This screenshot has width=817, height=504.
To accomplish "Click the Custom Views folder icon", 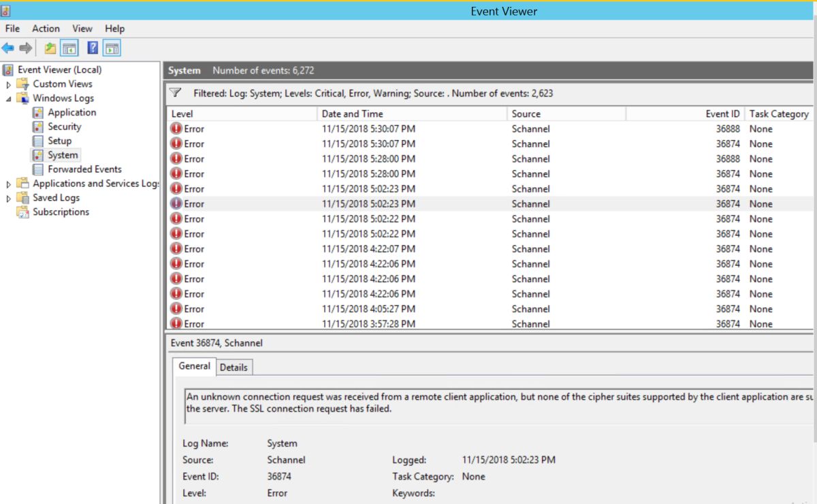I will [23, 84].
